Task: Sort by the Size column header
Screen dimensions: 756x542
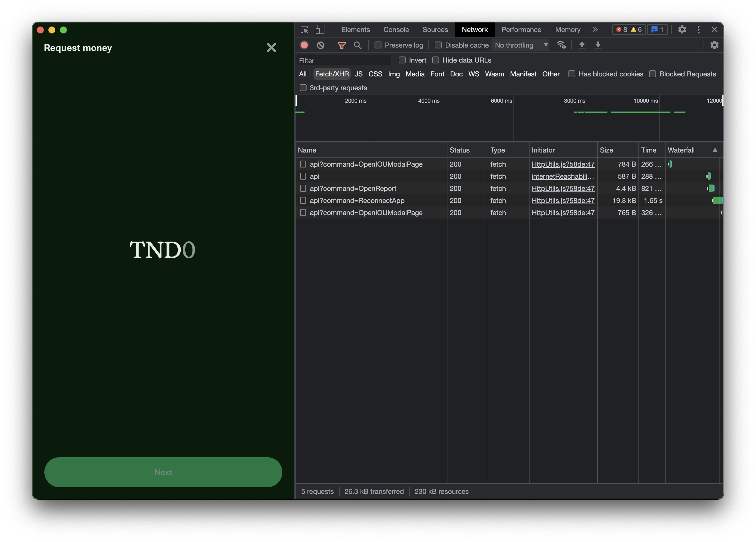Action: point(618,150)
